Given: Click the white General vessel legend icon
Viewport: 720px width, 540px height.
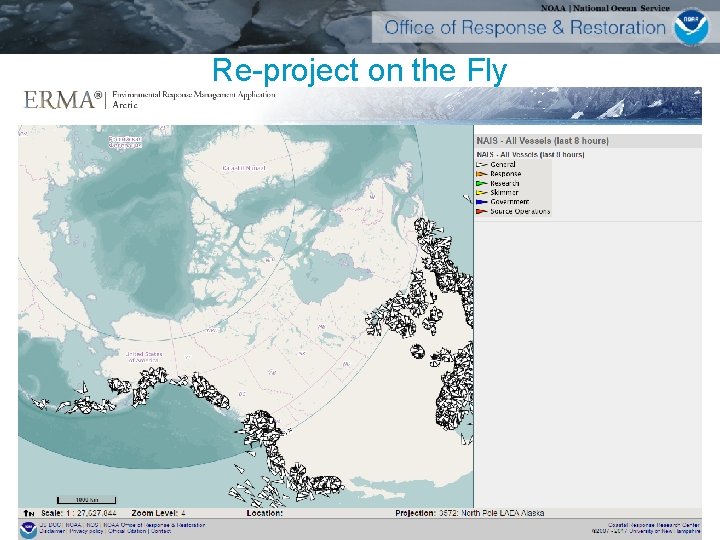Looking at the screenshot, I should [x=481, y=164].
